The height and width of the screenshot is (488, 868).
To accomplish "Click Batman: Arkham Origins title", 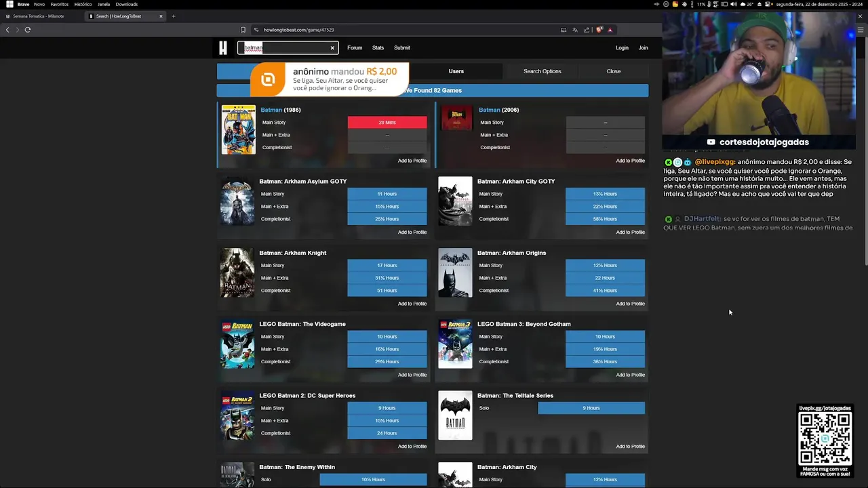I will pos(511,253).
